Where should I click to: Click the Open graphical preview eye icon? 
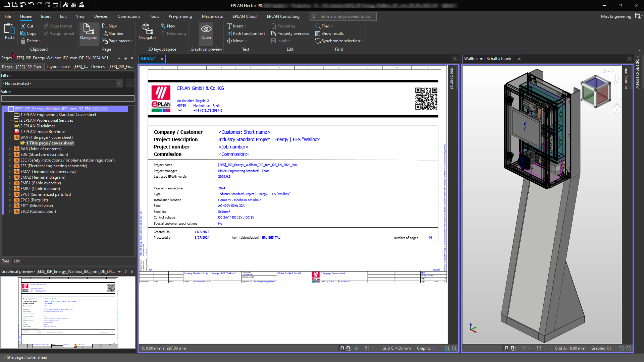pyautogui.click(x=206, y=29)
